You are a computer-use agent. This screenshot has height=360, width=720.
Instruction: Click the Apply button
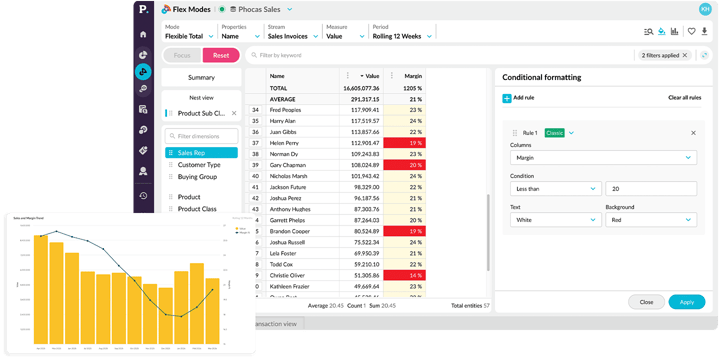[687, 302]
